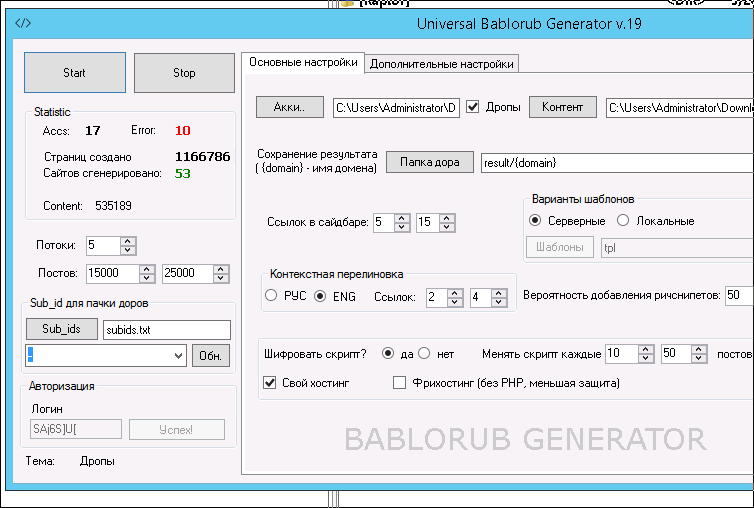The width and height of the screenshot is (754, 508).
Task: Toggle Свой хостинг checkbox
Action: (x=270, y=383)
